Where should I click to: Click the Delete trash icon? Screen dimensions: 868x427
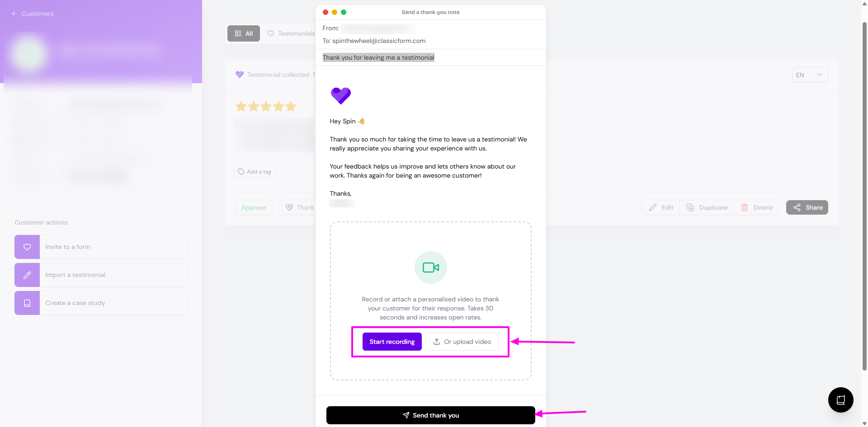click(745, 207)
